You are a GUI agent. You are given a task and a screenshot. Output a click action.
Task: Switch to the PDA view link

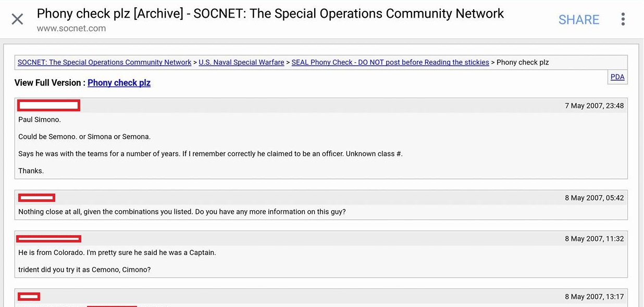617,77
